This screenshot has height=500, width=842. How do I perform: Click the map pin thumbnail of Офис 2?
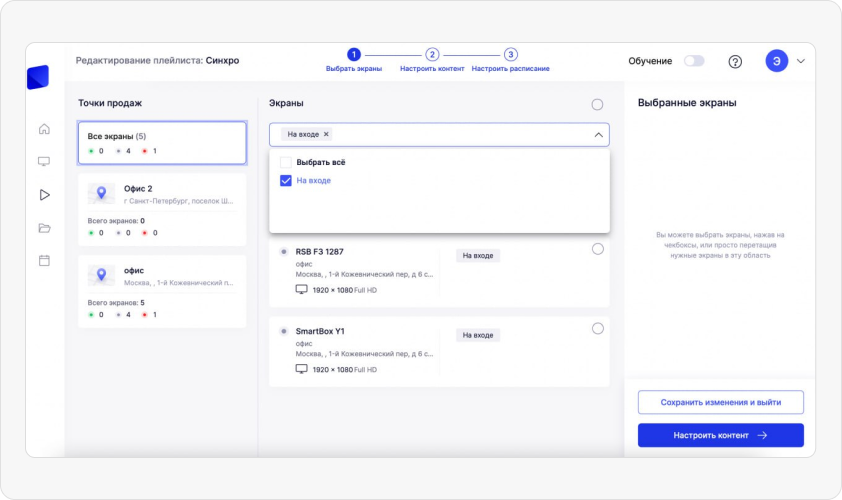click(101, 194)
